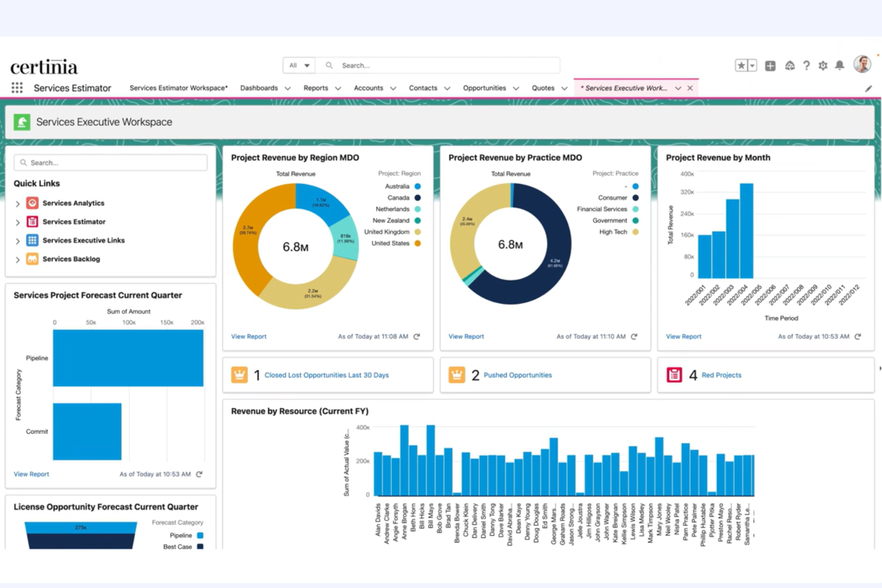Open Help using the question mark icon

[x=806, y=65]
